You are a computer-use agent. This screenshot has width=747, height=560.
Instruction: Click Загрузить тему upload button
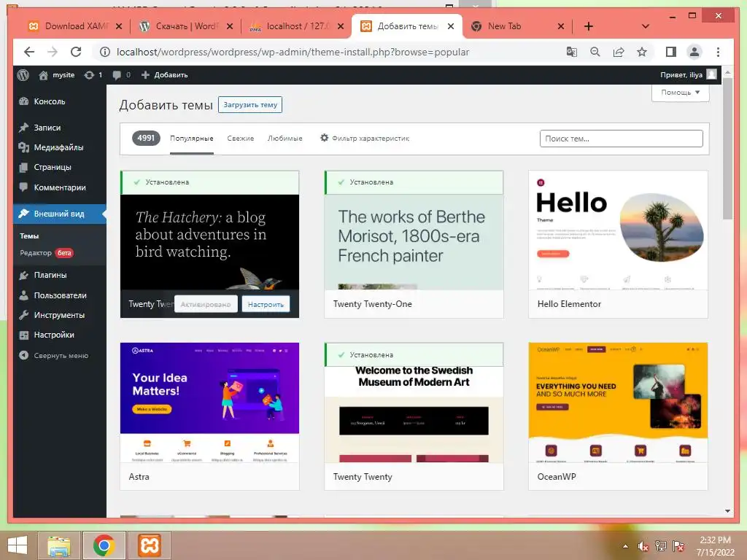pos(250,105)
